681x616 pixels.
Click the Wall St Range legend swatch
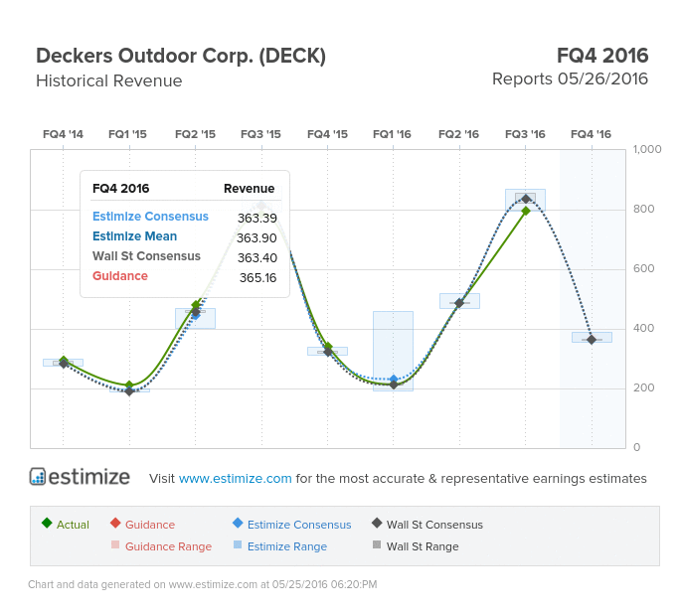point(377,544)
